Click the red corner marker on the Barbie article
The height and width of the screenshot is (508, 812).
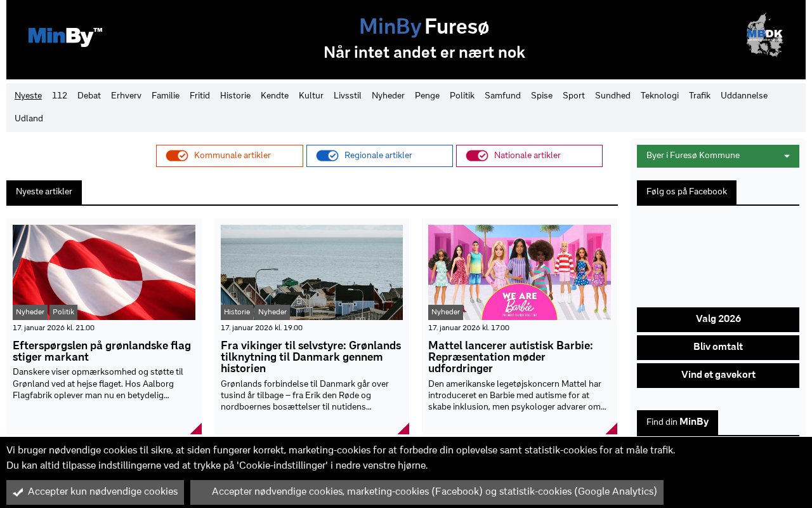pos(612,429)
